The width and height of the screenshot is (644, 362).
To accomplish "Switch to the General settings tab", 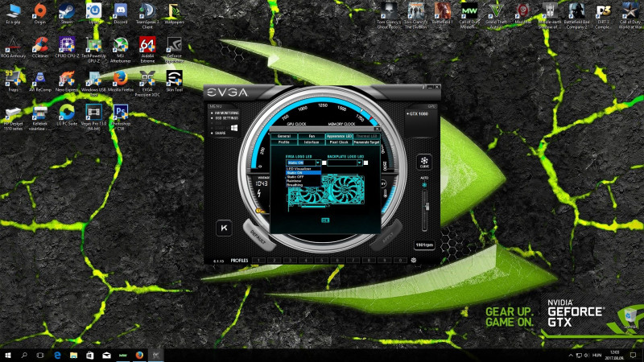I will pos(284,136).
